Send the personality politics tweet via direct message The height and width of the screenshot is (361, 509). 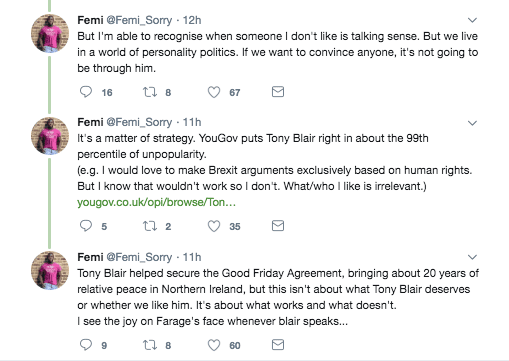278,92
